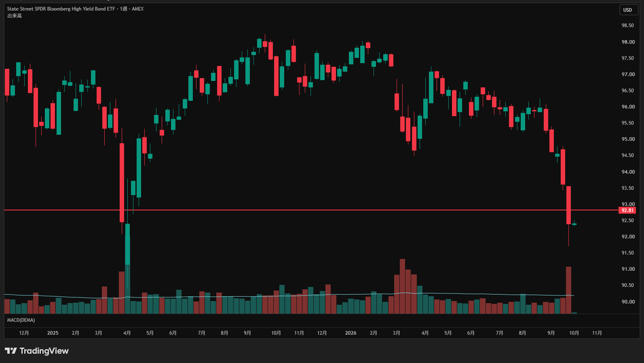The height and width of the screenshot is (363, 644).
Task: Click the TradingView logo
Action: (x=36, y=351)
